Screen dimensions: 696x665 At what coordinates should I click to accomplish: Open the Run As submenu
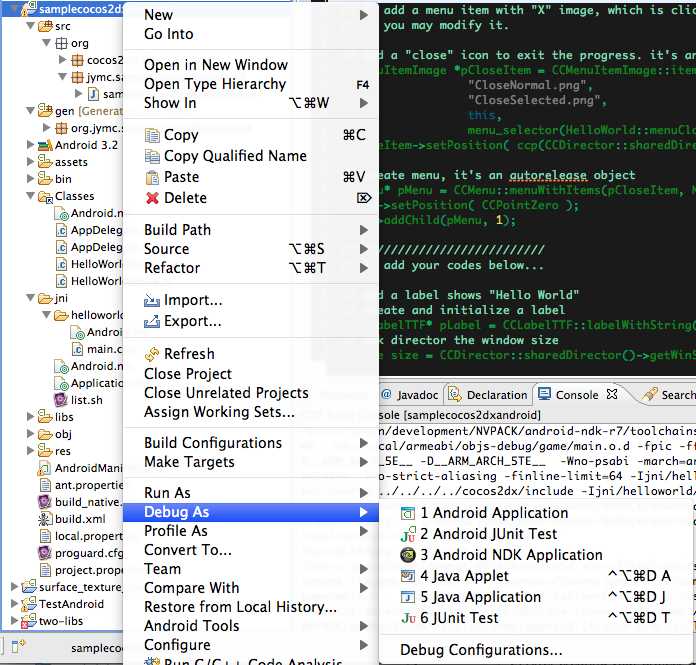[x=251, y=493]
